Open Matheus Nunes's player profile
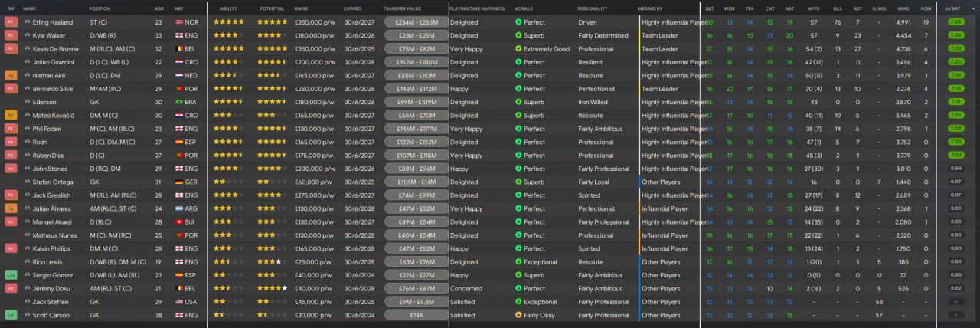 54,235
